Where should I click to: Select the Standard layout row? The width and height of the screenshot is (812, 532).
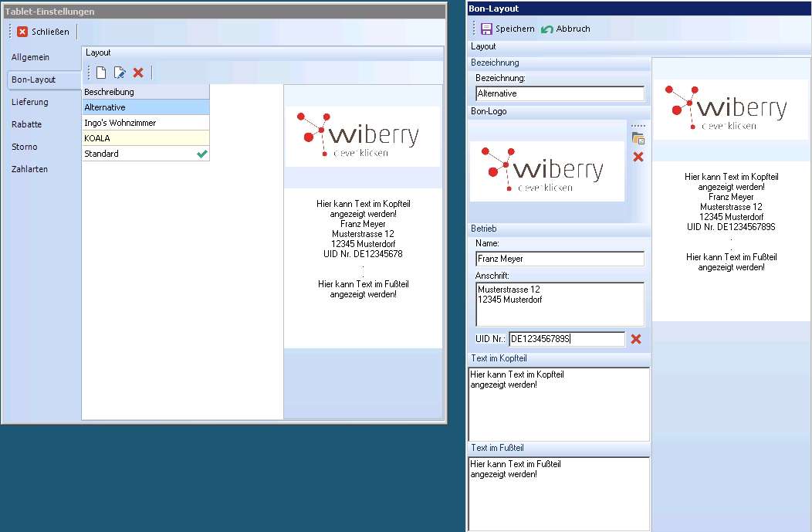(x=146, y=154)
